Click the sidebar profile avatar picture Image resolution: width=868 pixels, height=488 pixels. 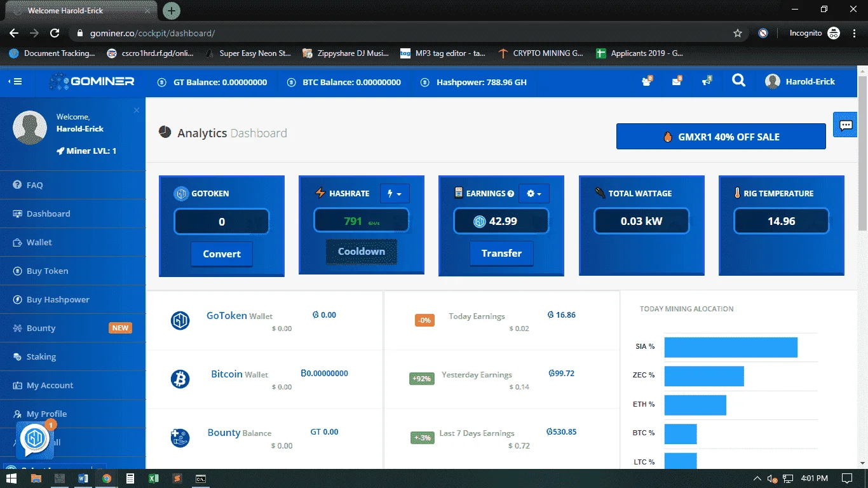(x=30, y=128)
